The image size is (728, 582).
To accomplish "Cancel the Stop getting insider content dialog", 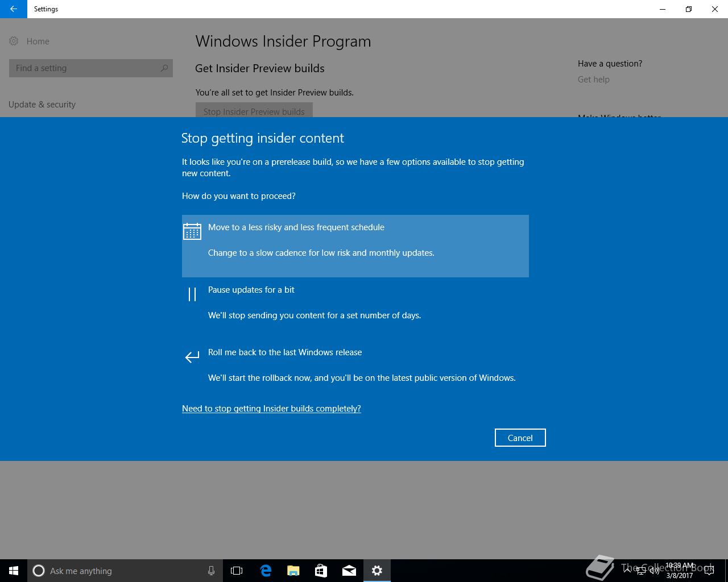I will [520, 438].
